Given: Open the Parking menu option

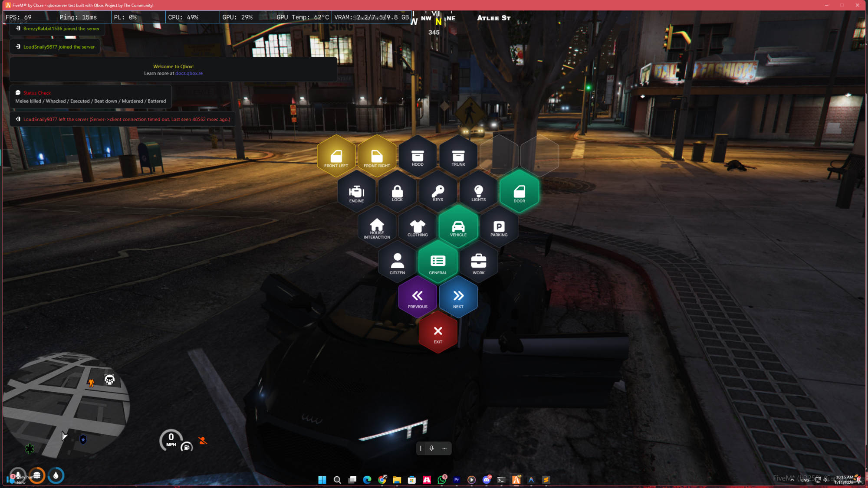Looking at the screenshot, I should click(x=499, y=226).
